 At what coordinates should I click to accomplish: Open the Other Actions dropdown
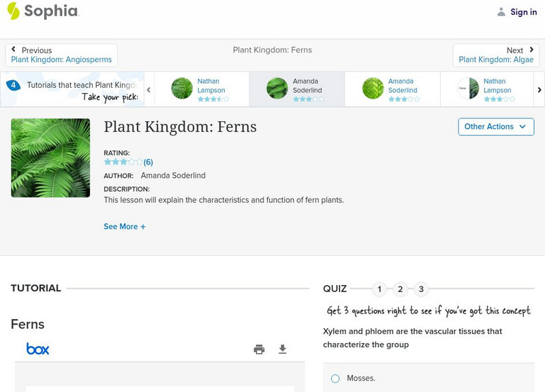[x=495, y=127]
